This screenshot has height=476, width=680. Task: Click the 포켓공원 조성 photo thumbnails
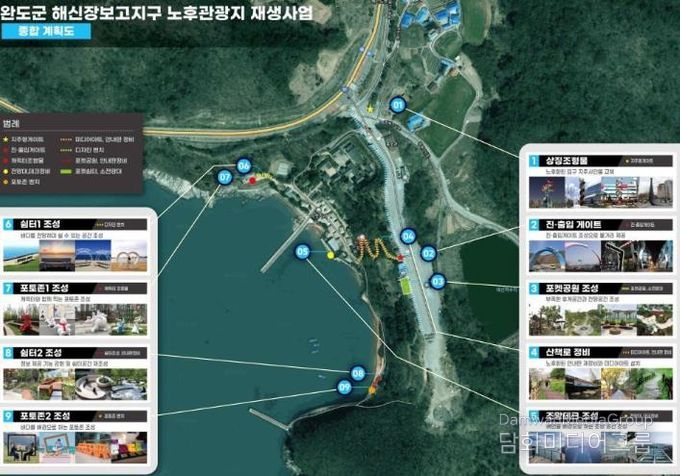(601, 318)
